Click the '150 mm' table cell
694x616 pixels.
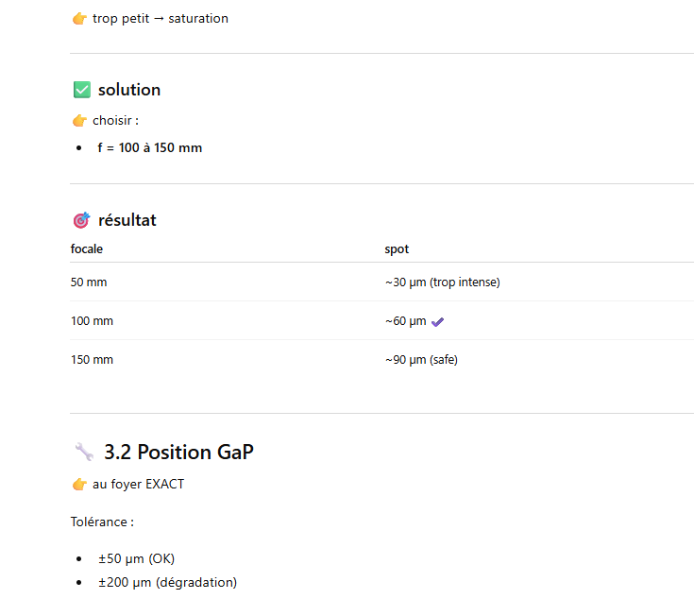[x=92, y=360]
